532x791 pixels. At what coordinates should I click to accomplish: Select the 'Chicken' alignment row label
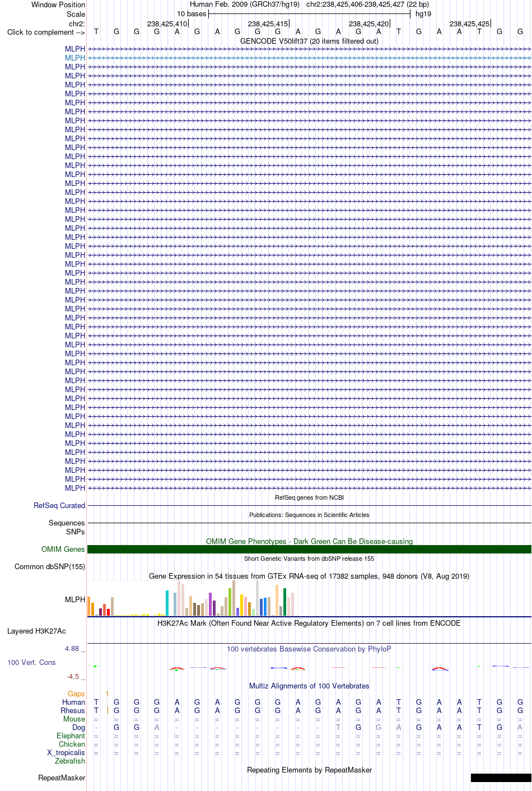(72, 744)
